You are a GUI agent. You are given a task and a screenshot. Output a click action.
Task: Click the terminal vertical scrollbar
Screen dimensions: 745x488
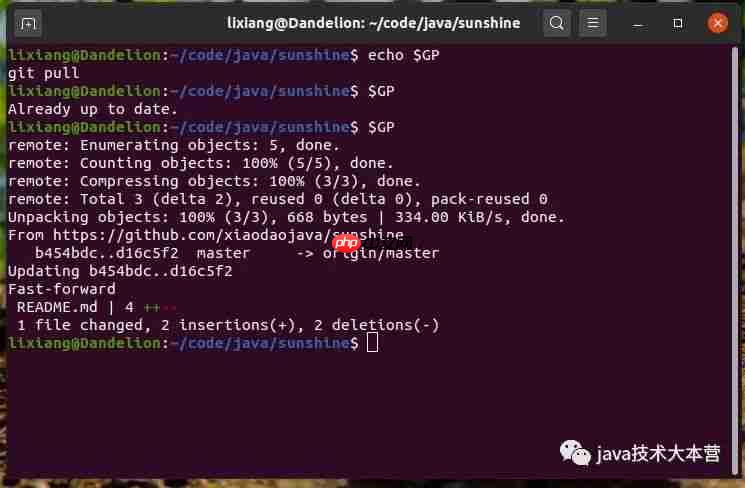point(735,261)
